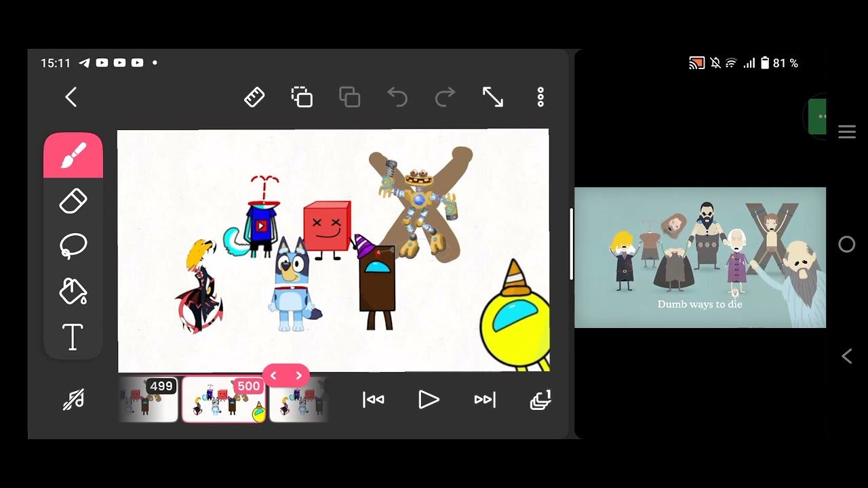
Task: Tap the first YouTube notification icon
Action: [102, 62]
